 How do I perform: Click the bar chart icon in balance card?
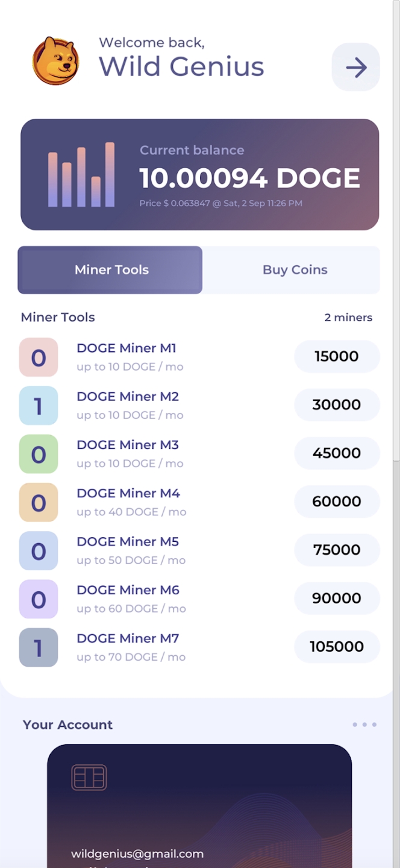pyautogui.click(x=81, y=175)
